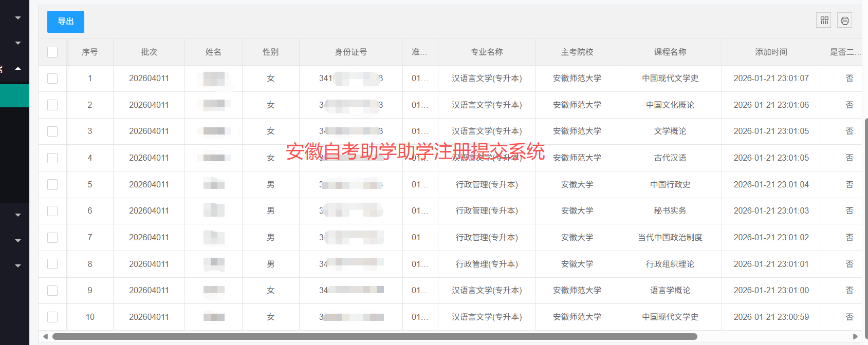Screen dimensions: 868x345
Task: Expand the second-to-last sidebar menu arrow
Action: tap(18, 240)
